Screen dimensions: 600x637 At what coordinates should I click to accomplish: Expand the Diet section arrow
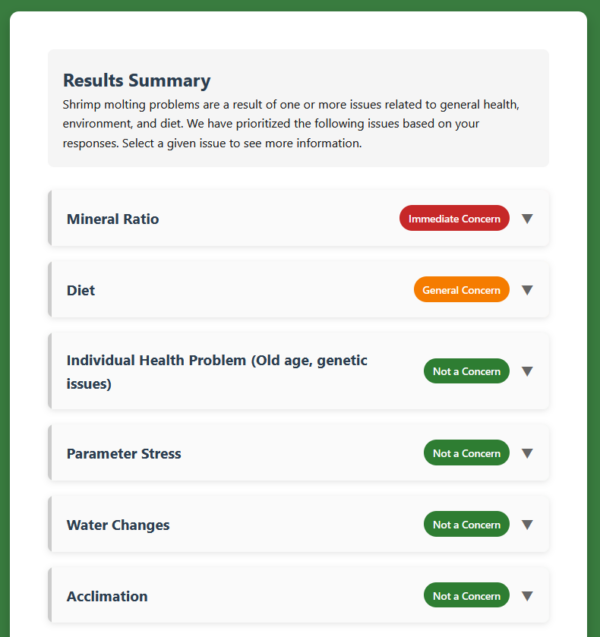[527, 290]
